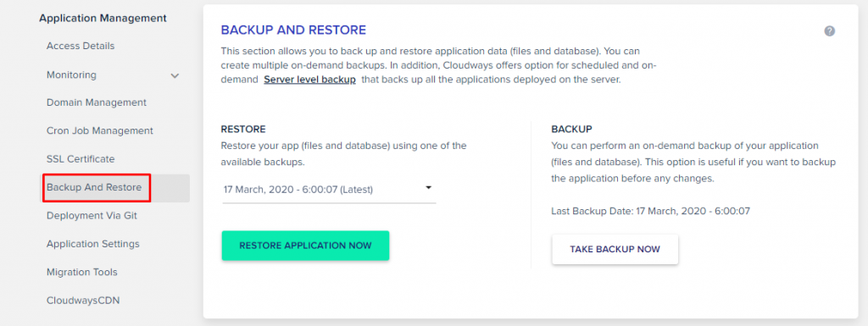This screenshot has width=868, height=326.
Task: Go to Domain Management
Action: point(97,102)
